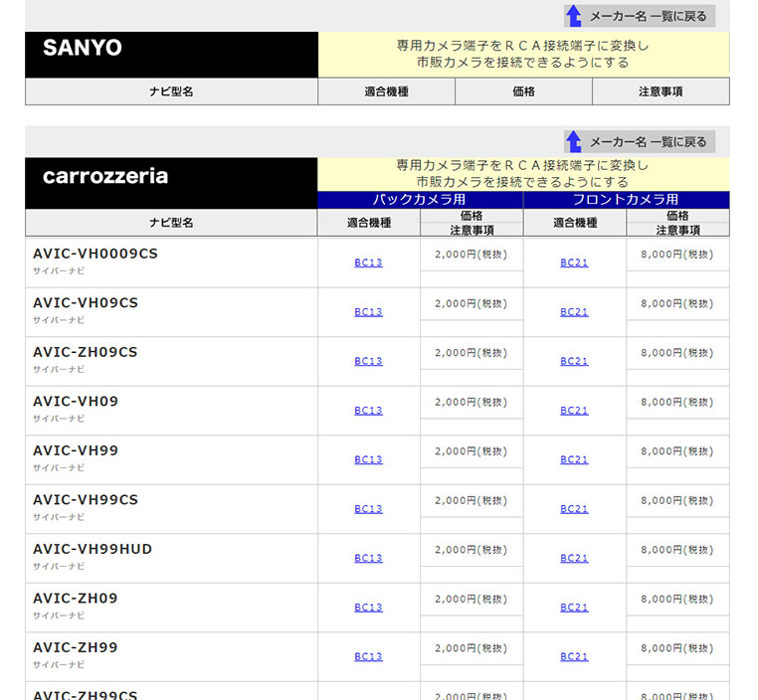The width and height of the screenshot is (758, 700).
Task: Select BC13 link in the AVIC-VH09 row
Action: [368, 411]
